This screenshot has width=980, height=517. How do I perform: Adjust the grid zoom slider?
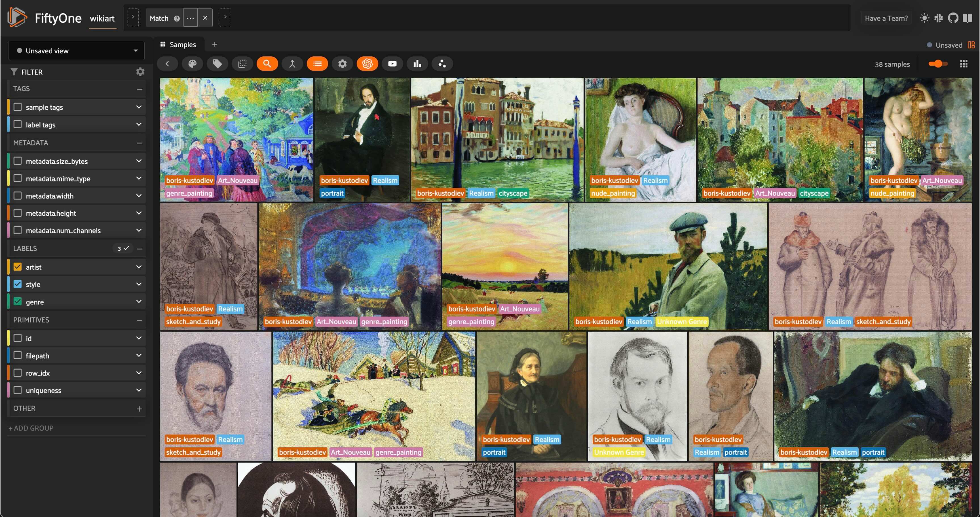[x=937, y=64]
